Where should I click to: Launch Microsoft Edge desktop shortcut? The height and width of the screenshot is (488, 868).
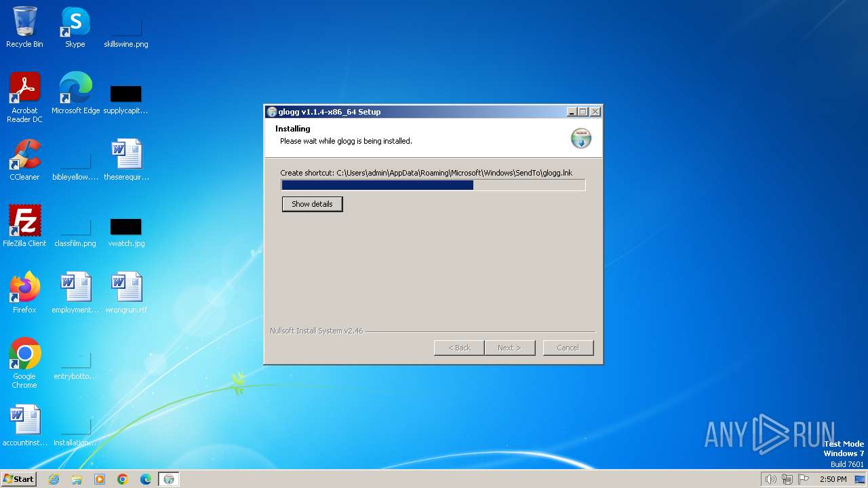click(x=75, y=94)
